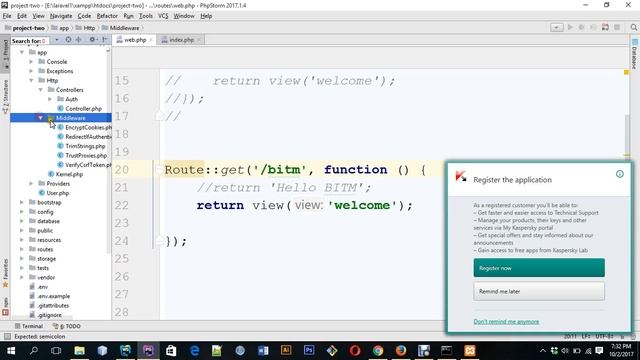Viewport: 640px width, 360px height.
Task: Expand the Auth folder
Action: [50, 99]
